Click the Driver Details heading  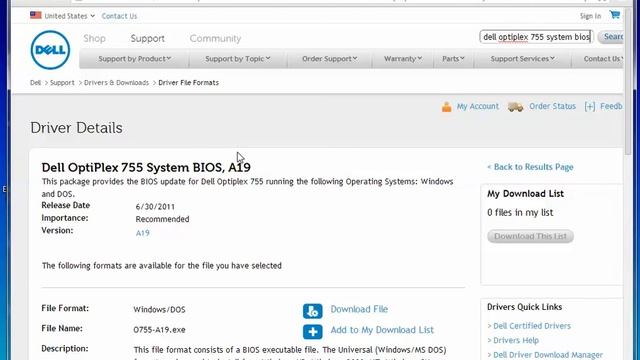click(x=76, y=128)
